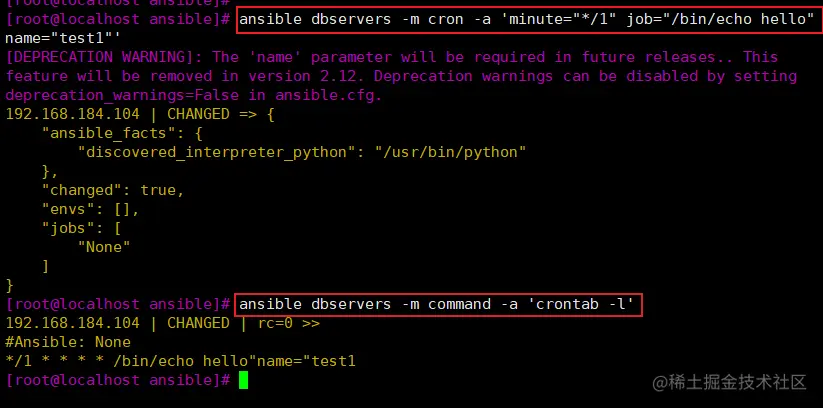Click the [DEPRECATION WARNING] first line
This screenshot has height=408, width=823.
pos(392,57)
